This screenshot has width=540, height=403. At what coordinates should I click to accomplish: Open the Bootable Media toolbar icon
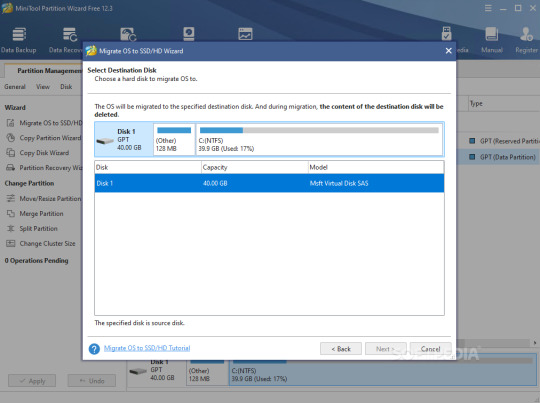(447, 34)
